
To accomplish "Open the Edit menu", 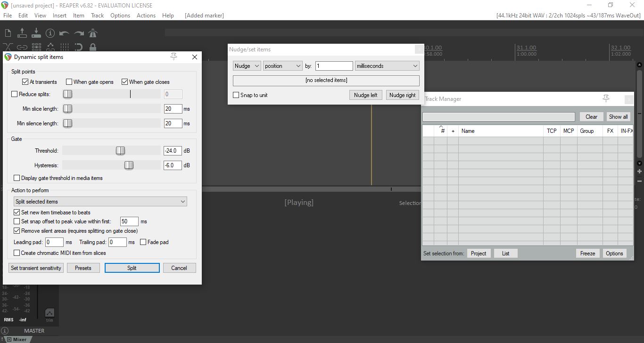I will [x=23, y=15].
